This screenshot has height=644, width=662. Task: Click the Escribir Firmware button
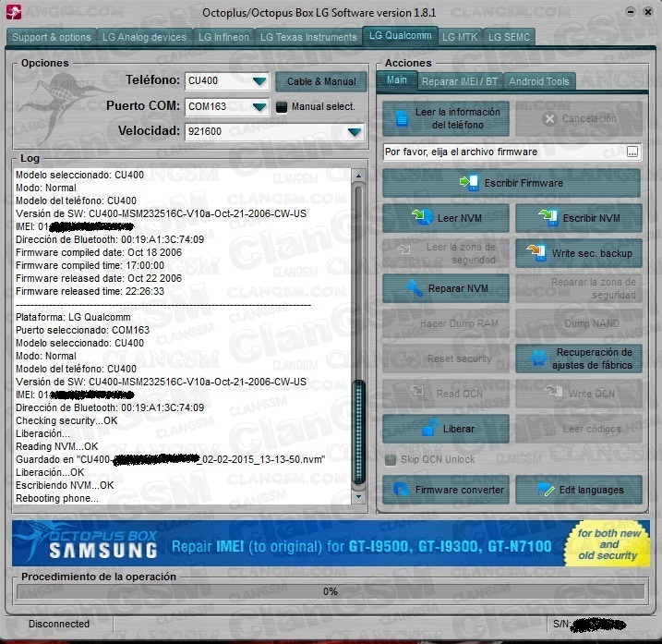[x=512, y=183]
